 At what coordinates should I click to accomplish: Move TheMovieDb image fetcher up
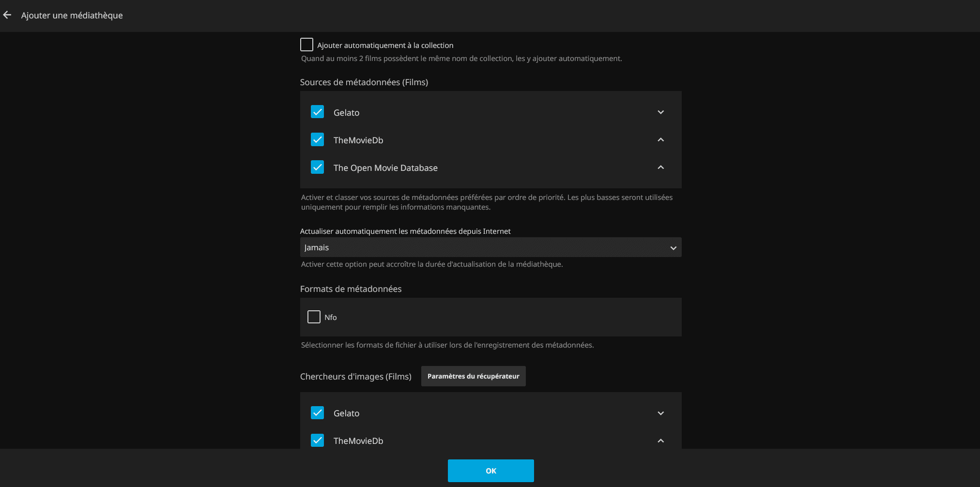(x=660, y=441)
